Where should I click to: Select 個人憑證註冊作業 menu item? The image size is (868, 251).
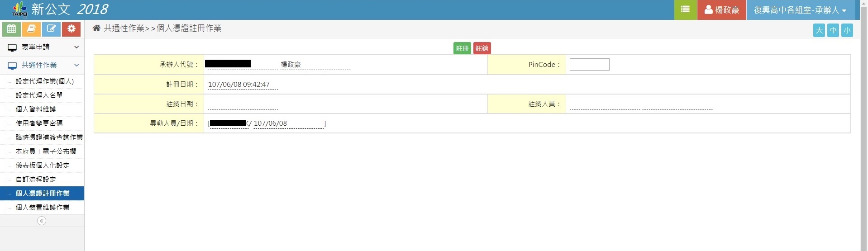pos(42,194)
